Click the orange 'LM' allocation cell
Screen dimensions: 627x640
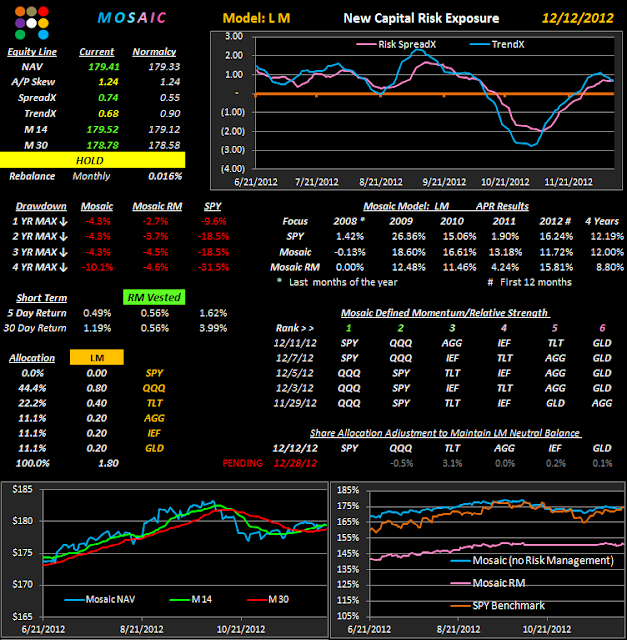click(x=97, y=358)
